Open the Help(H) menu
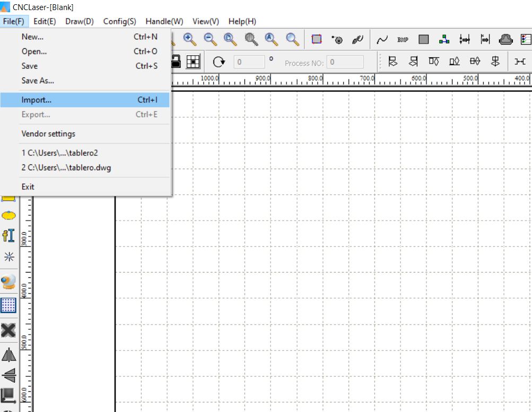The height and width of the screenshot is (412, 532). pos(242,21)
